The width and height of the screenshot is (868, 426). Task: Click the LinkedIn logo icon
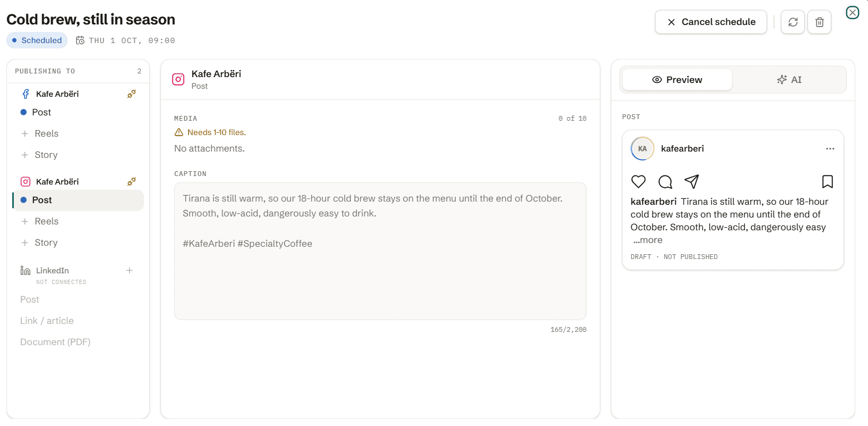[25, 271]
